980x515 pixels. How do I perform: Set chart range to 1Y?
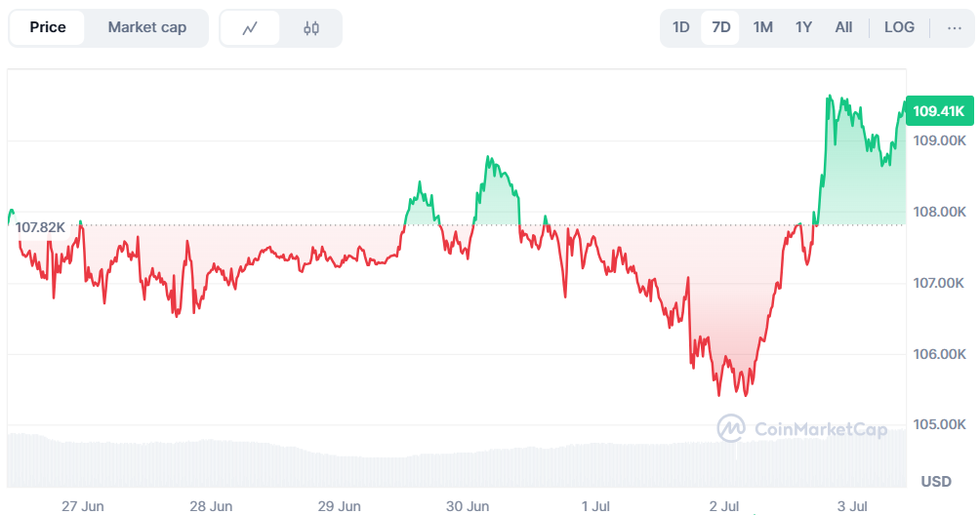tap(803, 27)
